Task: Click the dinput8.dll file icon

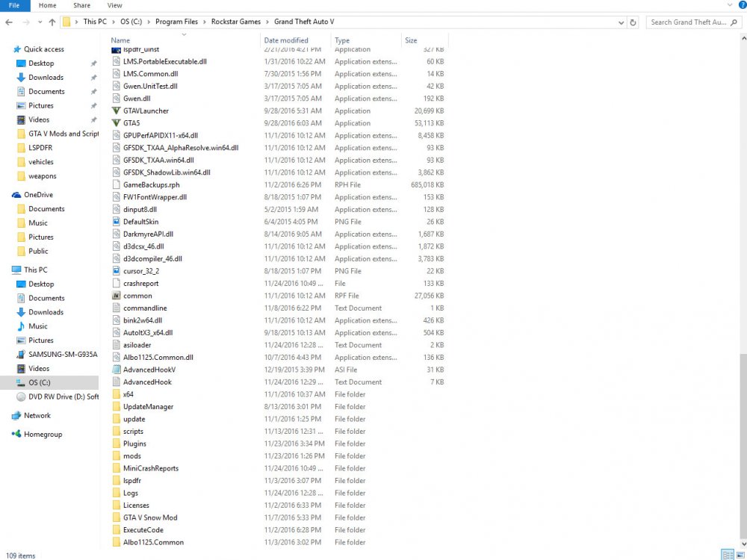Action: (116, 210)
